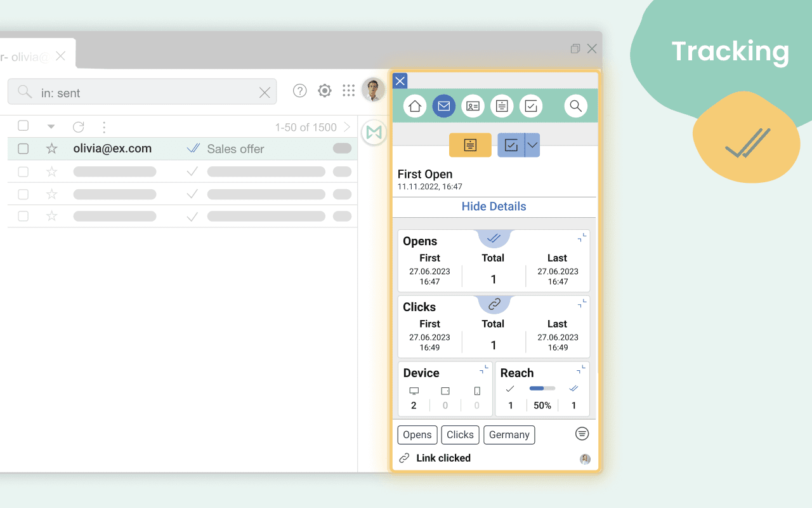Image resolution: width=812 pixels, height=508 pixels.
Task: Click the refresh icon in mail toolbar
Action: coord(78,127)
